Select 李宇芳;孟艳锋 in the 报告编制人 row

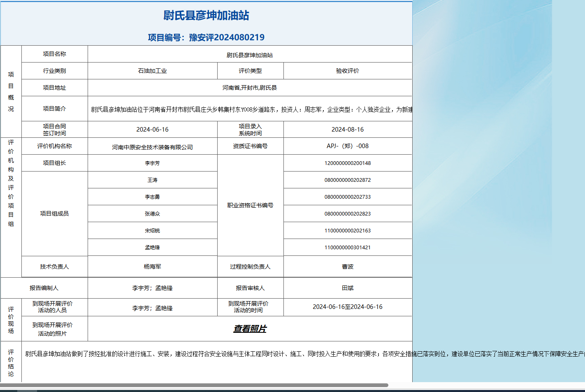(153, 288)
